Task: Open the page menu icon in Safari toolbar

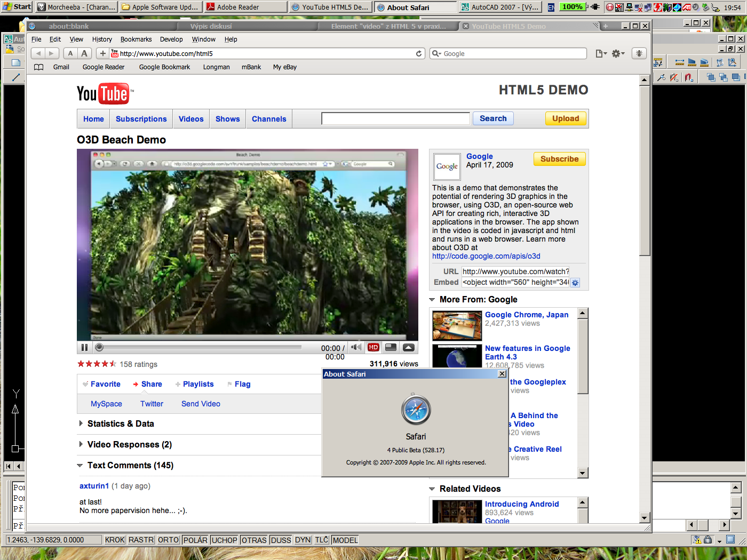Action: 601,53
